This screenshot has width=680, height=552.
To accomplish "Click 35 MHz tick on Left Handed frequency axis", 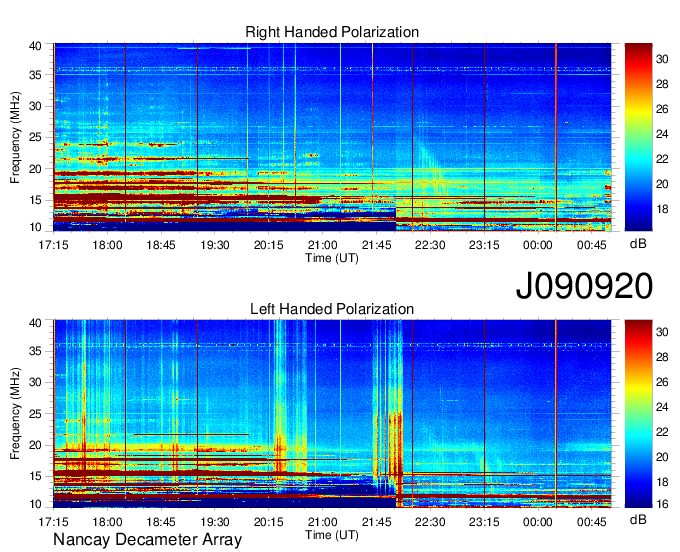I will coord(35,351).
